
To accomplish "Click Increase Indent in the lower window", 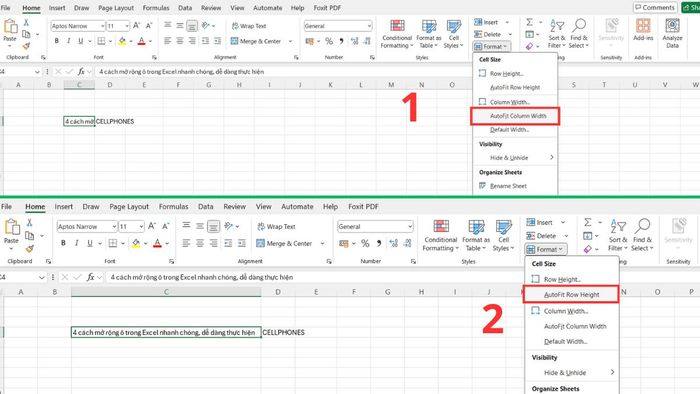I will 242,243.
